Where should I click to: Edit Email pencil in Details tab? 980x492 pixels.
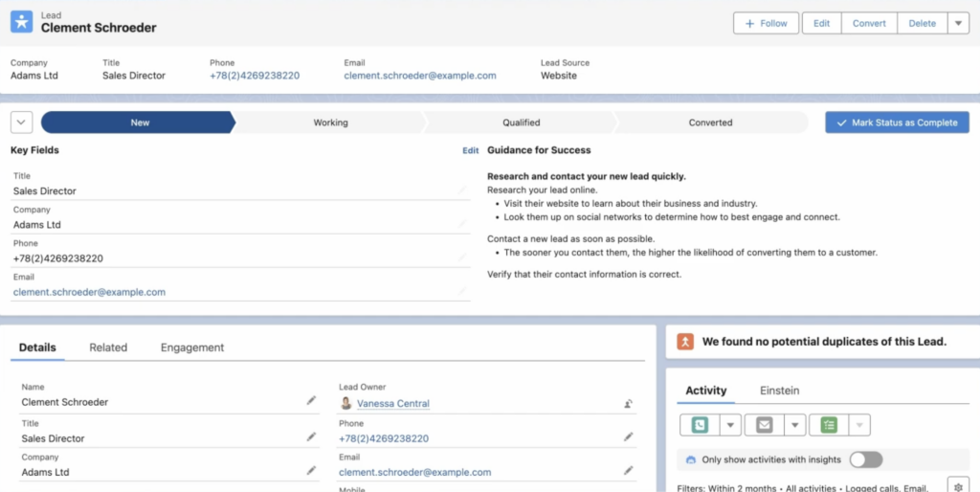click(x=629, y=471)
